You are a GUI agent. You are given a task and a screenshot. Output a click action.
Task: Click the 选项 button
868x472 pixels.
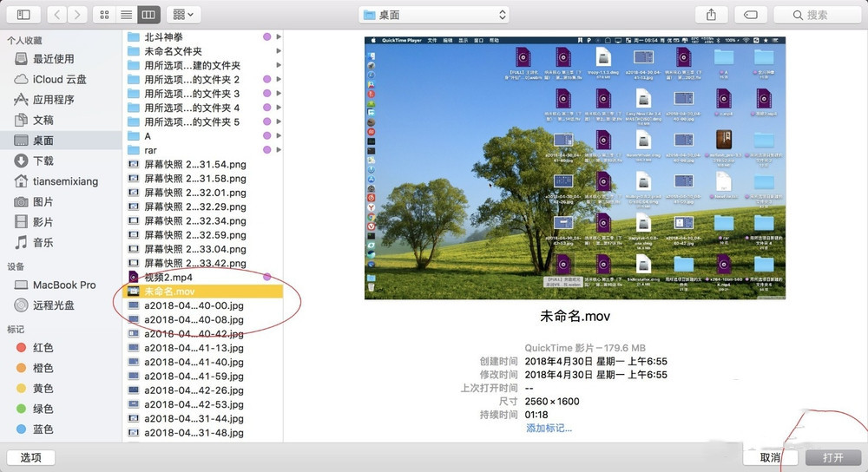coord(31,457)
